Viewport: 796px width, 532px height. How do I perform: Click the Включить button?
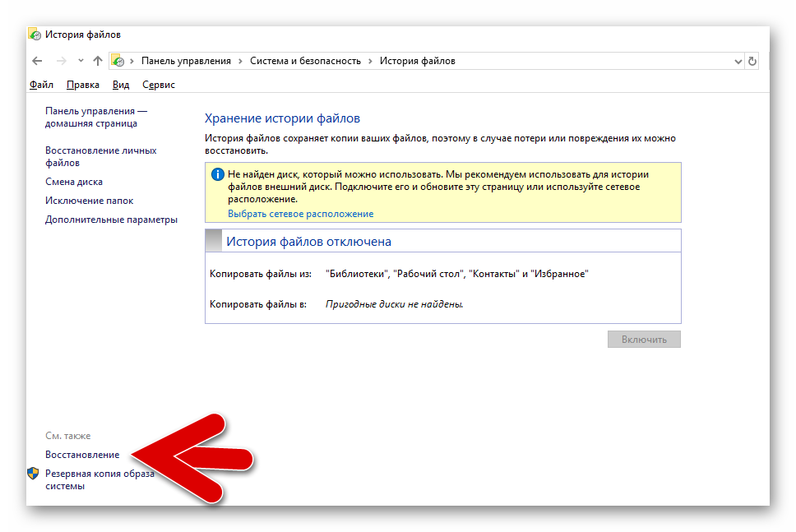pyautogui.click(x=644, y=340)
